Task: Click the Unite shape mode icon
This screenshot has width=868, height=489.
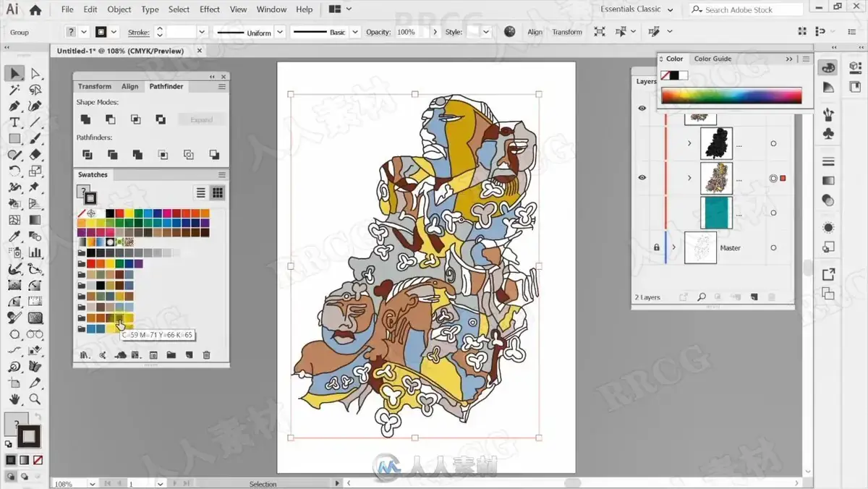Action: point(85,119)
